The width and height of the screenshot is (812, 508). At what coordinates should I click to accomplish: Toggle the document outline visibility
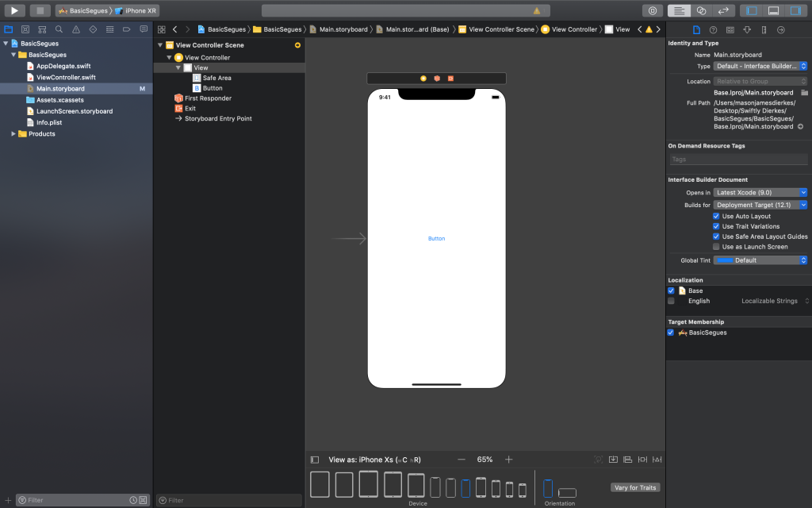coord(314,460)
